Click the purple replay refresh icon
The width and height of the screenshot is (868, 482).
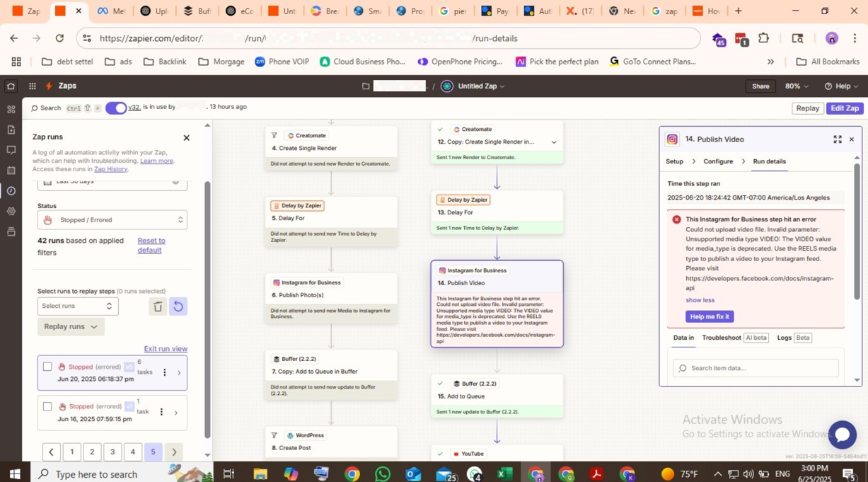178,306
